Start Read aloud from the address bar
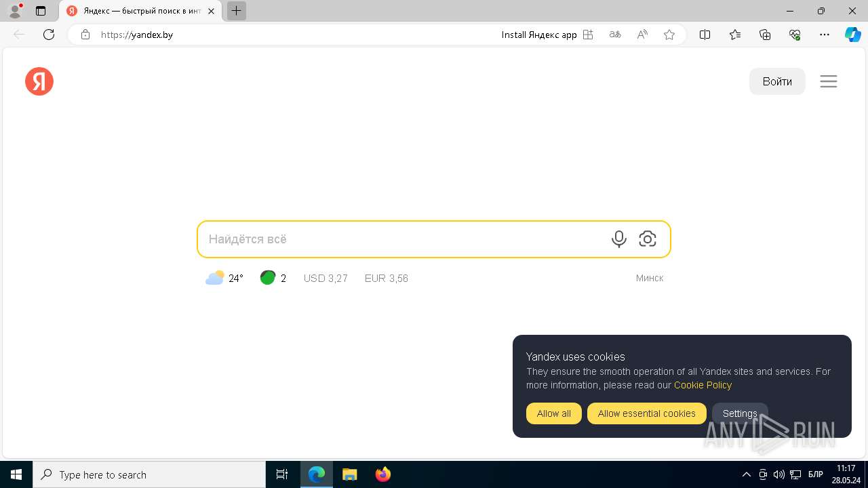868x488 pixels. (x=642, y=35)
